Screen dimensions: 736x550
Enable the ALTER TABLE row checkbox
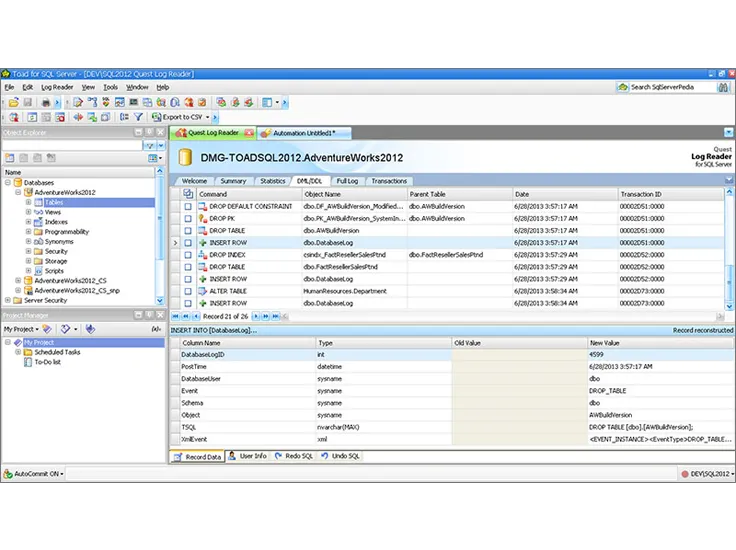point(187,291)
